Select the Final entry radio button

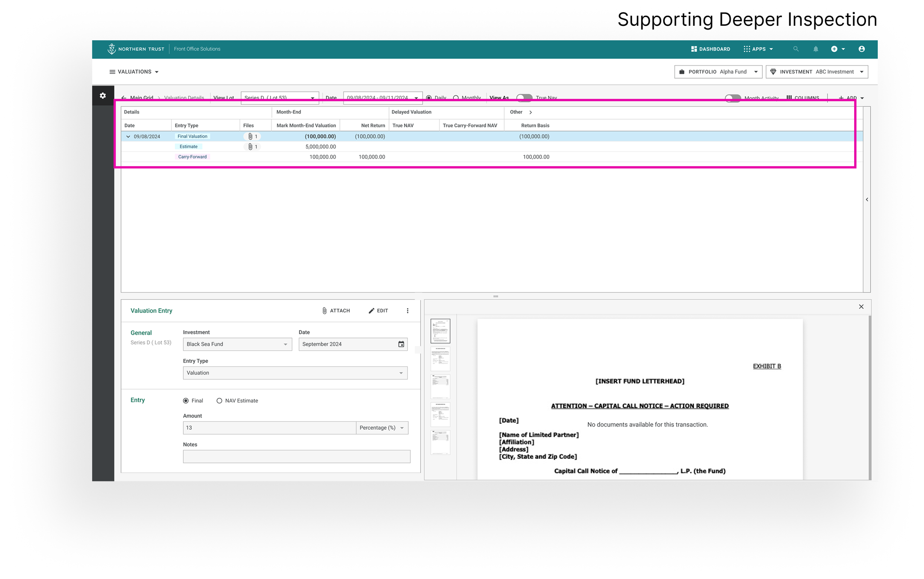(x=186, y=401)
